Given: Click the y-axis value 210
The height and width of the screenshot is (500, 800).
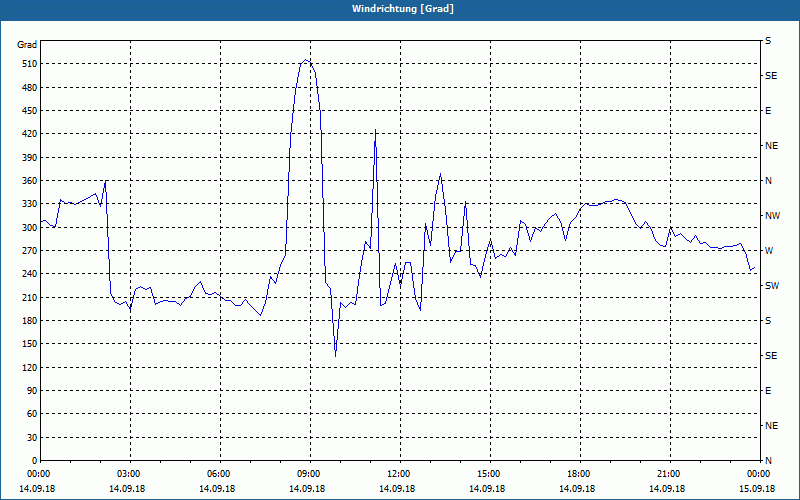Looking at the screenshot, I should [x=29, y=297].
